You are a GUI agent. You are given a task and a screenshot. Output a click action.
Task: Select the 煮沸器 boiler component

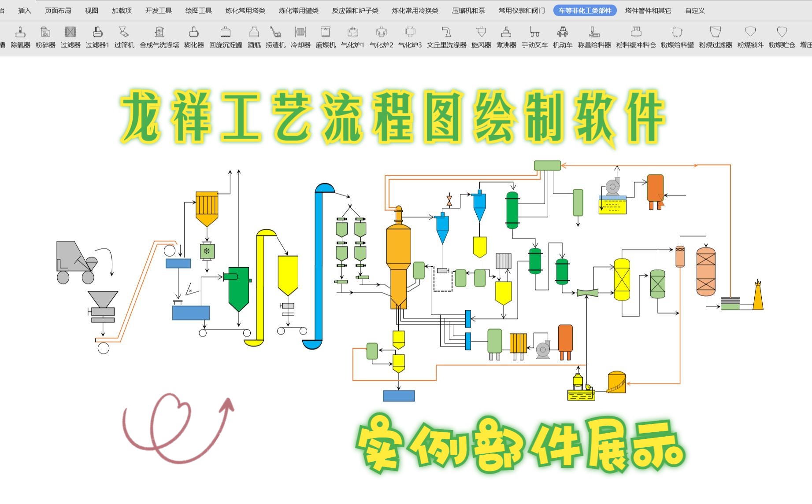tap(506, 37)
